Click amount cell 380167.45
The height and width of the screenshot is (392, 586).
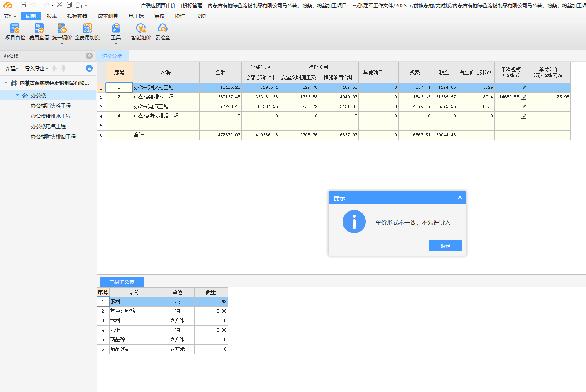221,97
